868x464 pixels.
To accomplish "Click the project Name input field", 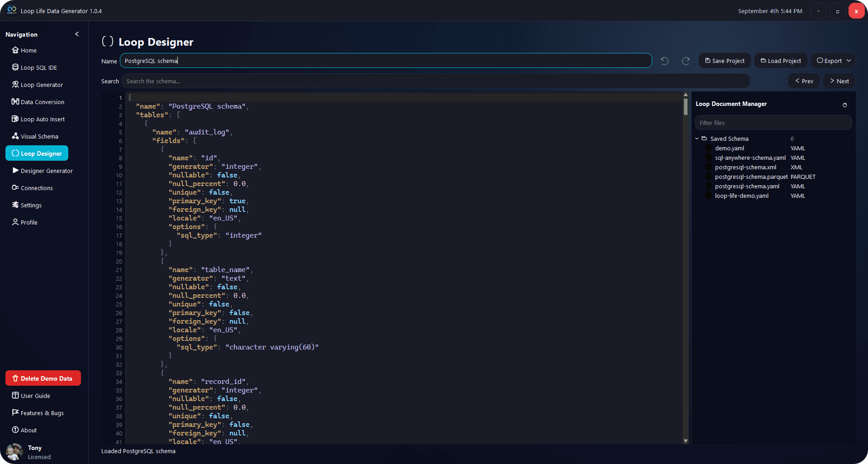I will point(385,61).
